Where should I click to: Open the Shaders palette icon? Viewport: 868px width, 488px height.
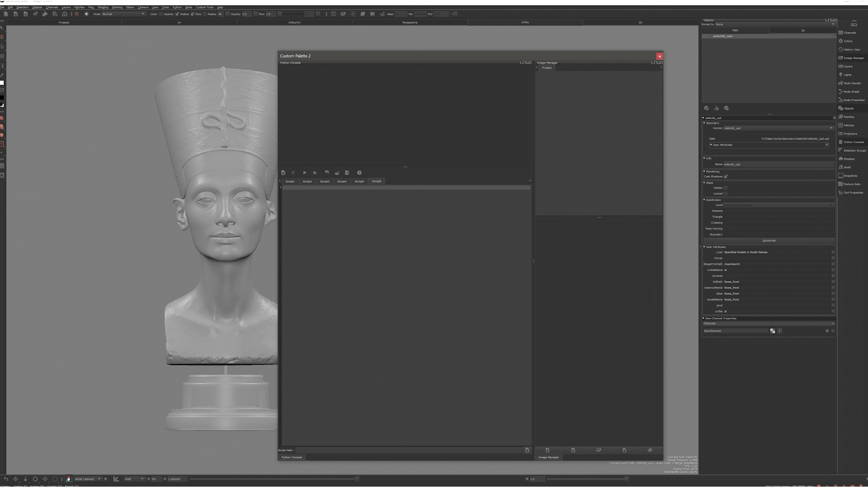pyautogui.click(x=841, y=159)
